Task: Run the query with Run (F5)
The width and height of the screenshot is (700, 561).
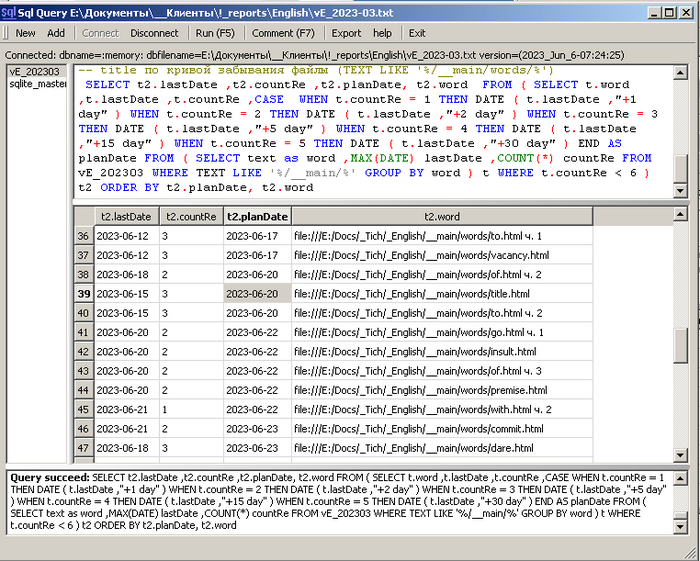Action: [215, 33]
